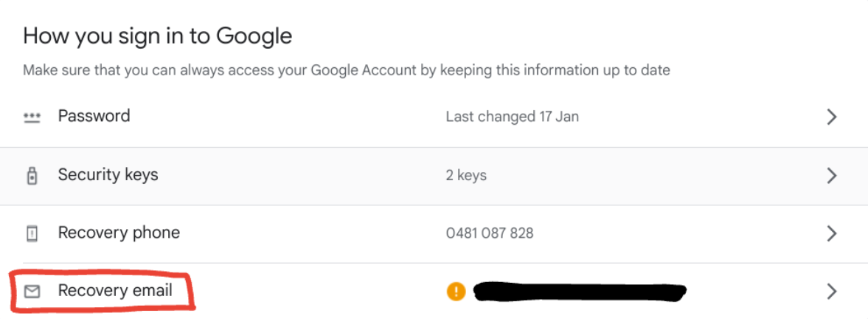Click the 'Last changed 17 Jan' text
Screen dimensions: 868x319
pyautogui.click(x=512, y=117)
